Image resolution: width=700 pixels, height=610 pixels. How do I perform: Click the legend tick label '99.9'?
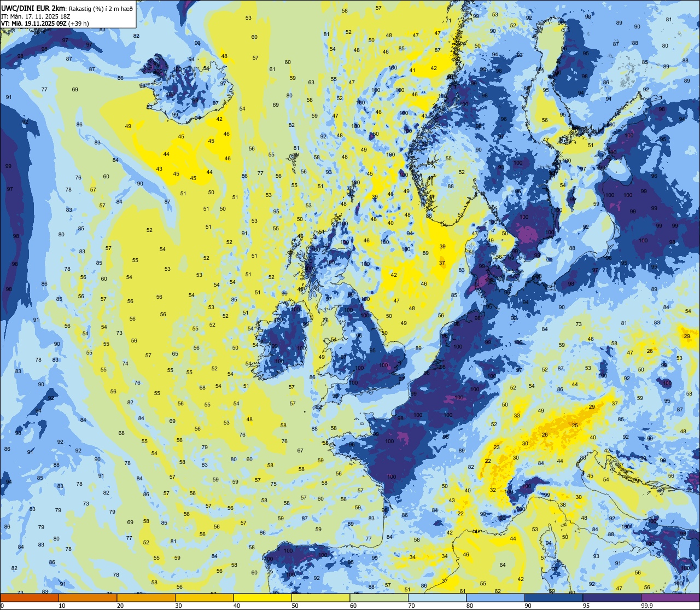point(647,606)
